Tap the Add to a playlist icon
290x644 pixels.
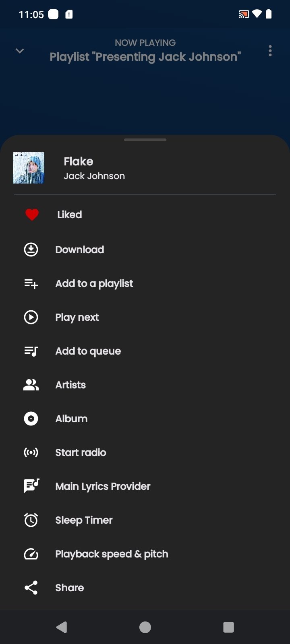pos(31,284)
